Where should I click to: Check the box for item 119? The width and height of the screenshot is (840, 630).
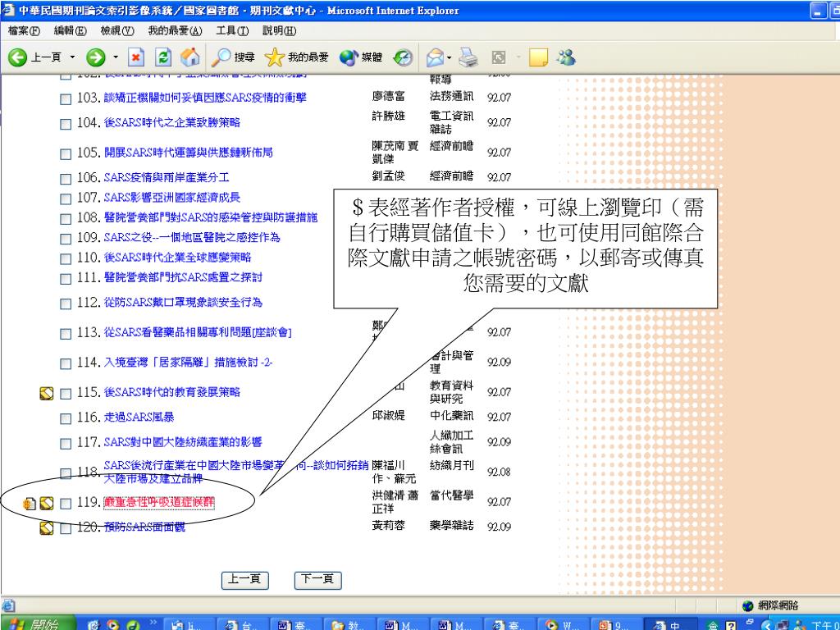[x=66, y=504]
